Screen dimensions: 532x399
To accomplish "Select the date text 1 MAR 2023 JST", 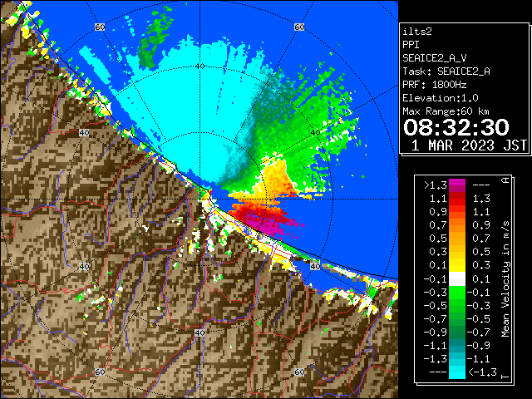I will (x=469, y=145).
